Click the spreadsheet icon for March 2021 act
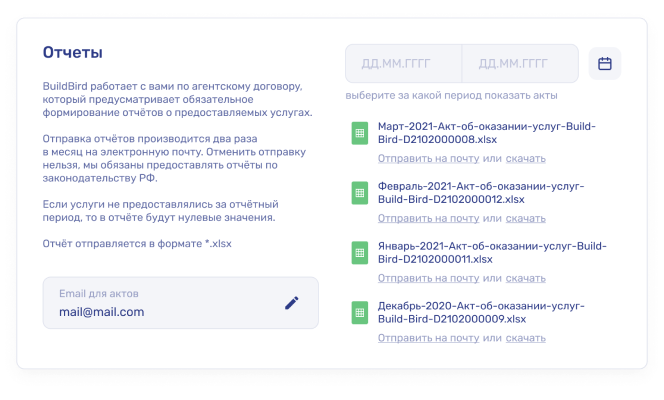Screen dimensions: 664x400 click(x=359, y=134)
